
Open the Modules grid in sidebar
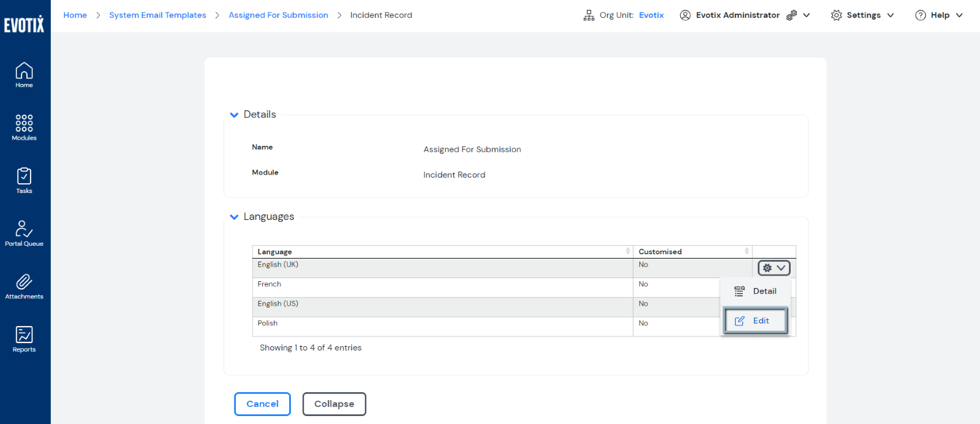click(x=24, y=127)
